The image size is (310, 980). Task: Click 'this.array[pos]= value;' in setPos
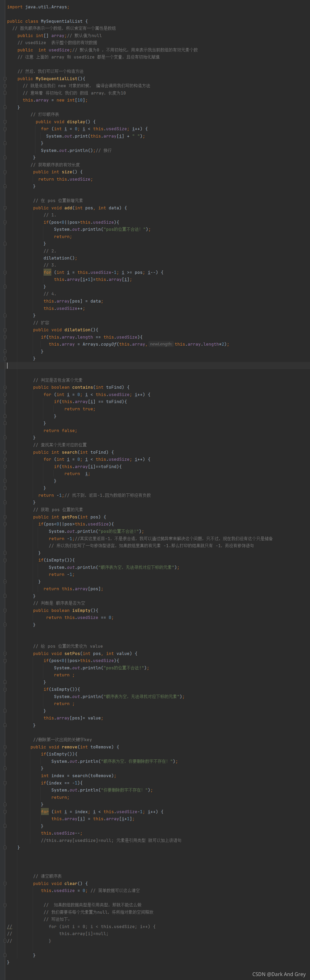(x=73, y=718)
